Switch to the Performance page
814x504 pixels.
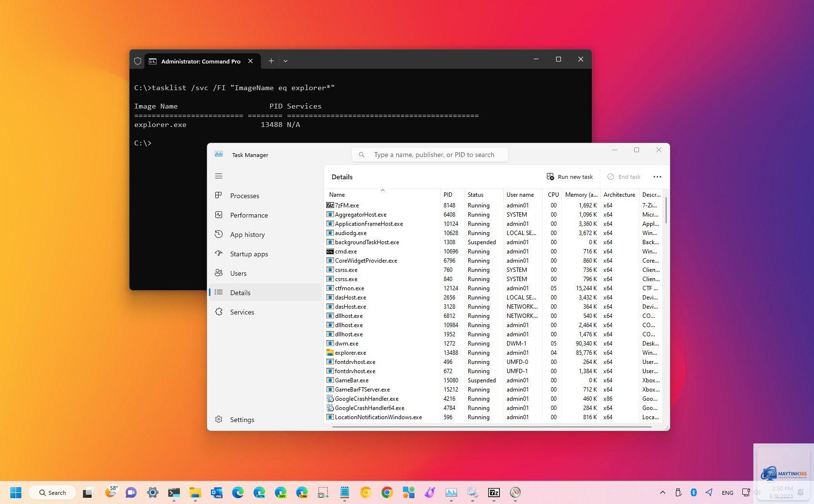point(265,215)
